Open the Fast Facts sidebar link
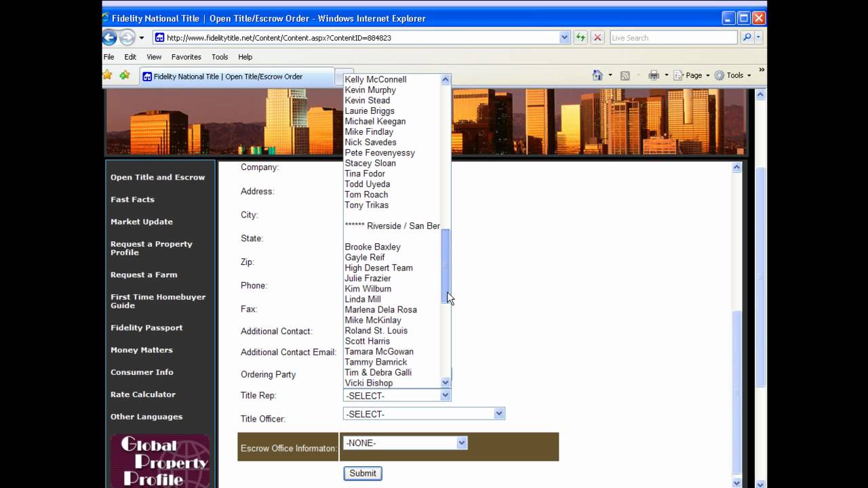The height and width of the screenshot is (488, 868). point(132,199)
